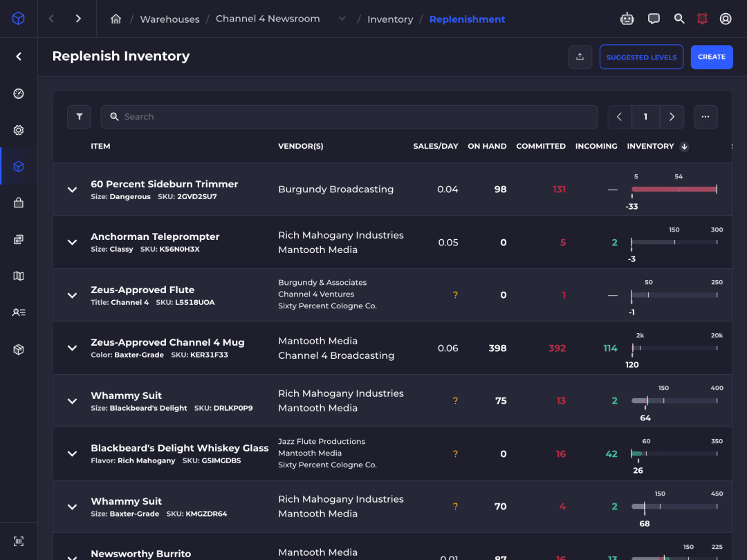The image size is (747, 560).
Task: Expand the 60 Percent Sideburn Trimmer row
Action: click(x=72, y=189)
